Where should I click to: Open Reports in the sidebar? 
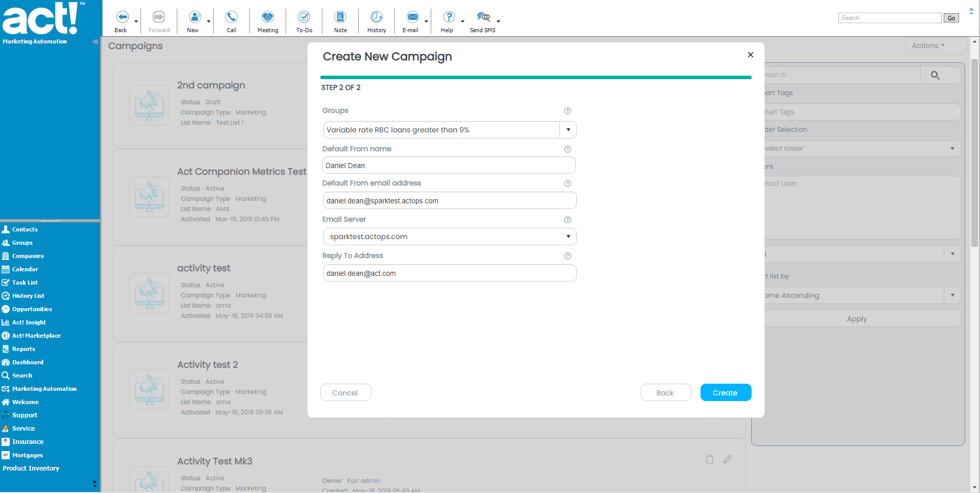[x=24, y=349]
